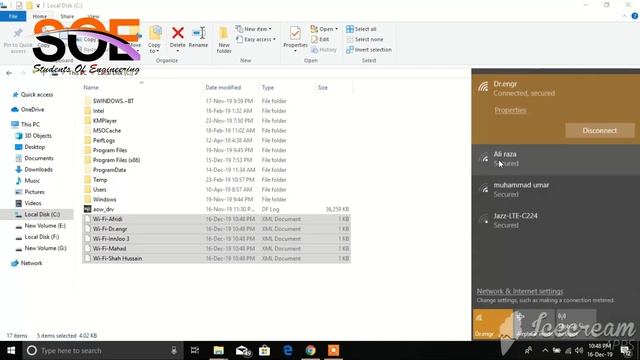The width and height of the screenshot is (640, 360).
Task: Show hidden system tray icons
Action: tap(545, 350)
